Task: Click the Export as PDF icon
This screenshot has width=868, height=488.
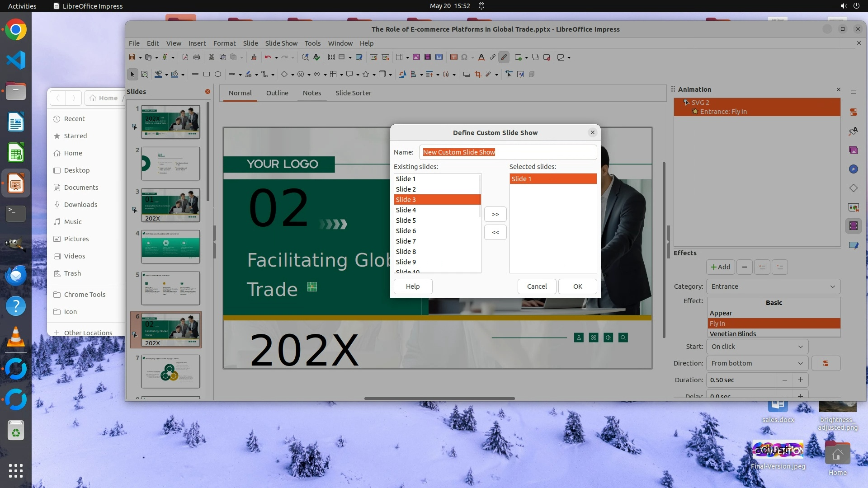Action: (x=185, y=57)
